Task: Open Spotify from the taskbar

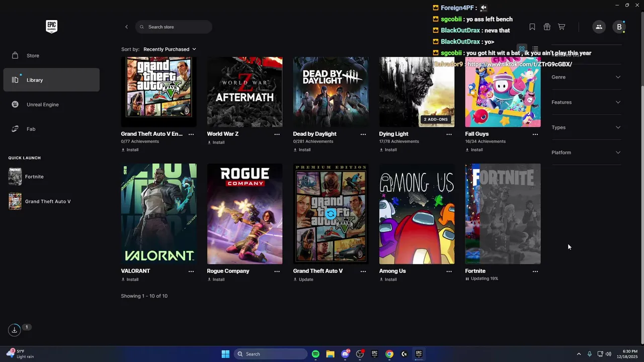Action: click(315, 354)
